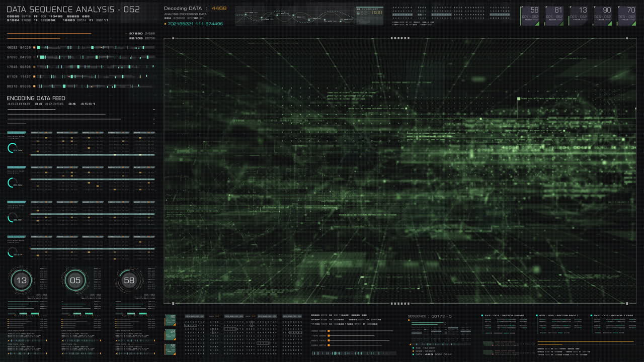Collapse the ANALYSIS PROCESSING DATA readout

(x=186, y=14)
